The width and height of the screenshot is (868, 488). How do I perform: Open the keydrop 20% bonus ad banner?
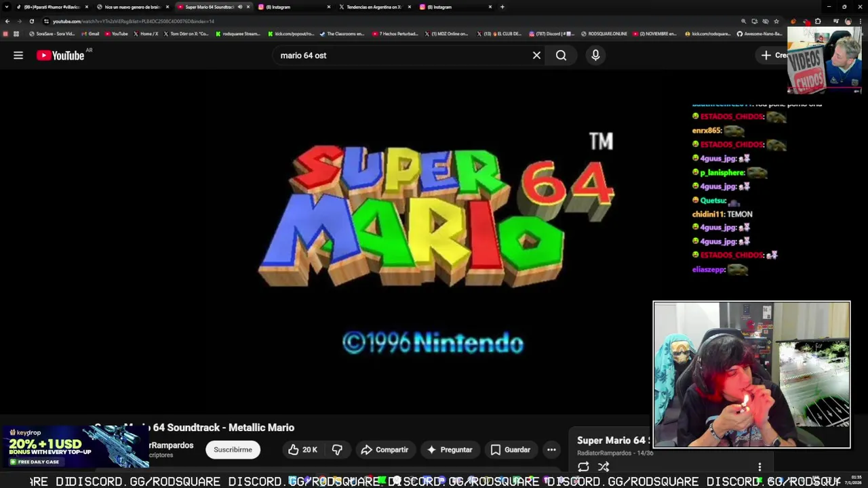75,447
